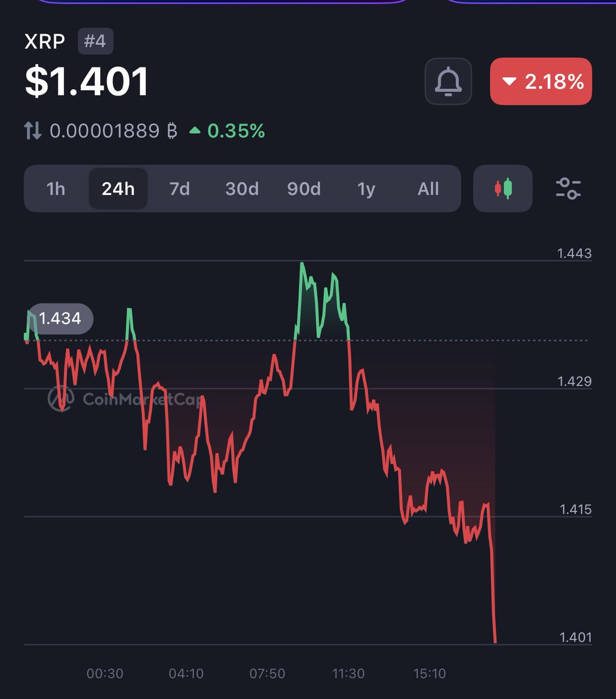Tap the green 0.35% BTC change
Screen dimensions: 616x699
click(x=228, y=131)
